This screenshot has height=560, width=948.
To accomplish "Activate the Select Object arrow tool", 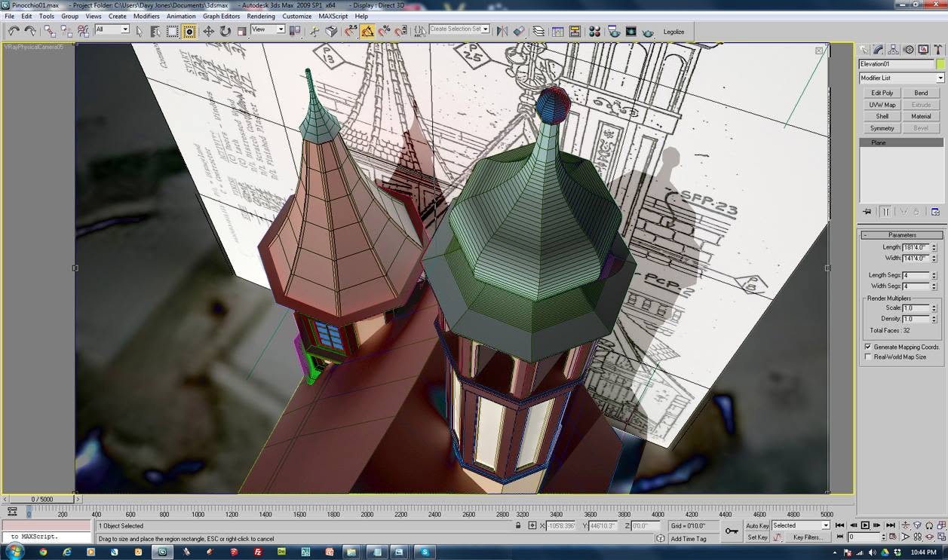I will (x=140, y=31).
